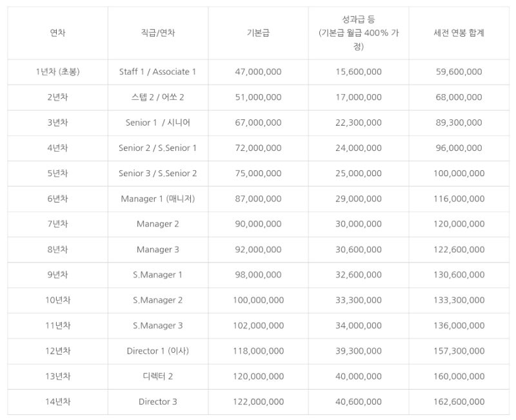Viewport: 516px width, 420px height.
Task: Click the 직급/연차 column header
Action: (158, 33)
